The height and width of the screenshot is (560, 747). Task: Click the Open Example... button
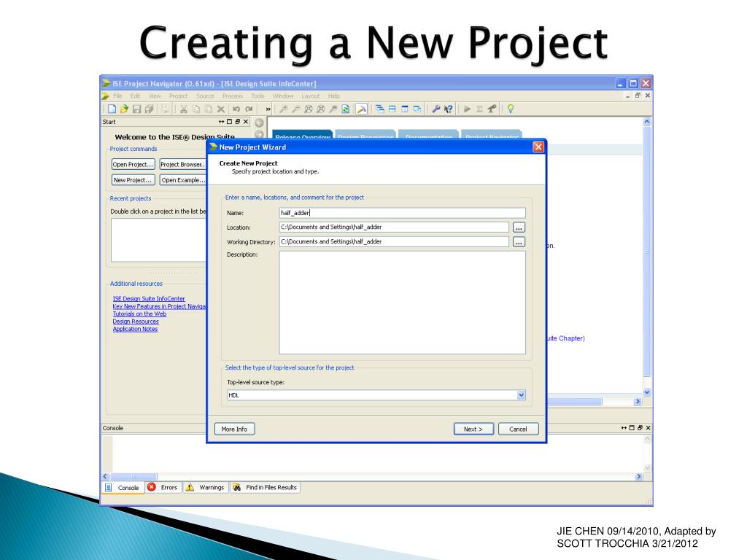click(x=183, y=180)
